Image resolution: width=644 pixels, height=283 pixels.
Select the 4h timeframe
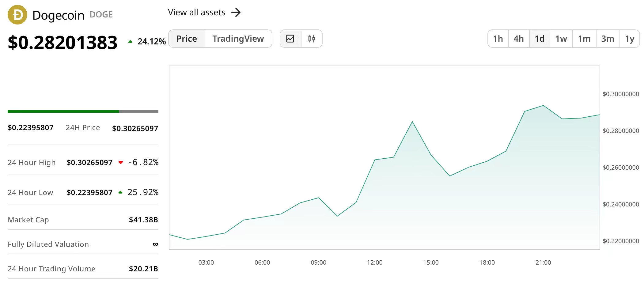click(519, 39)
